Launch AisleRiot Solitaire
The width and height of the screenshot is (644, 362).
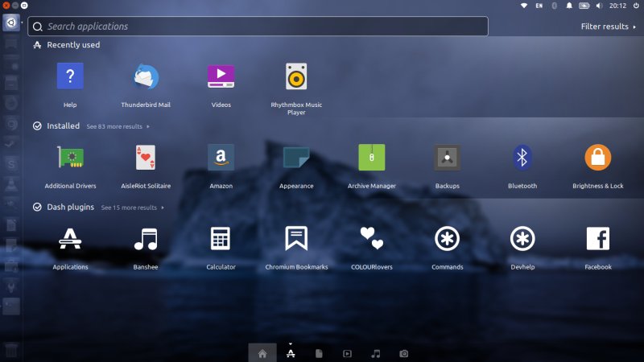click(146, 157)
